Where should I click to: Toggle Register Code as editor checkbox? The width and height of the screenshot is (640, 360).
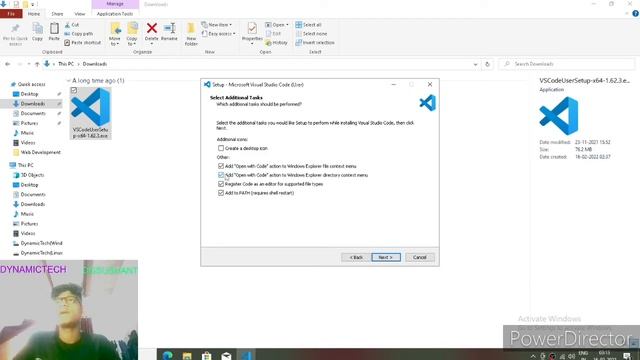[x=221, y=184]
